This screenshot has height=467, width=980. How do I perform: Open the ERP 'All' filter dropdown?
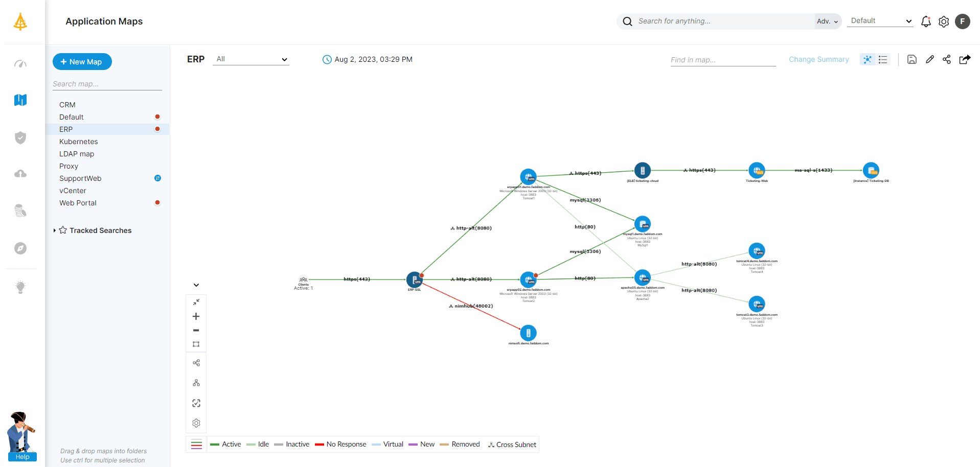(251, 59)
